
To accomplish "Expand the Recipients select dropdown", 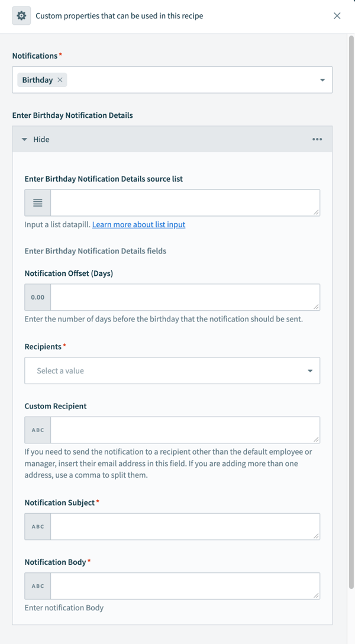I will (172, 371).
